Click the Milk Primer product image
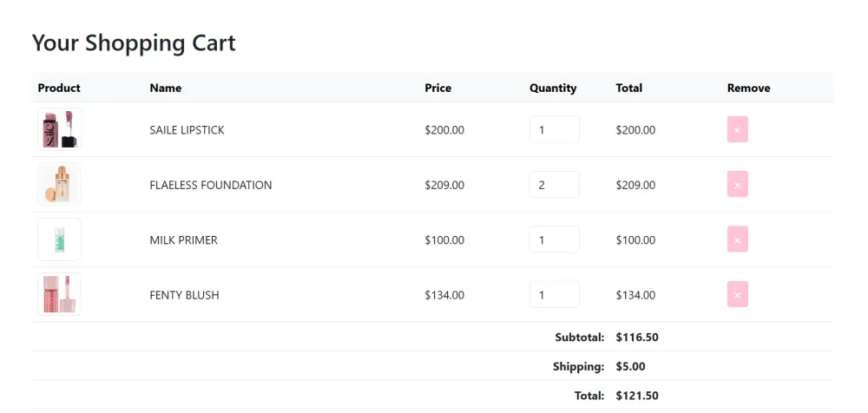Image resolution: width=868 pixels, height=413 pixels. [x=59, y=239]
